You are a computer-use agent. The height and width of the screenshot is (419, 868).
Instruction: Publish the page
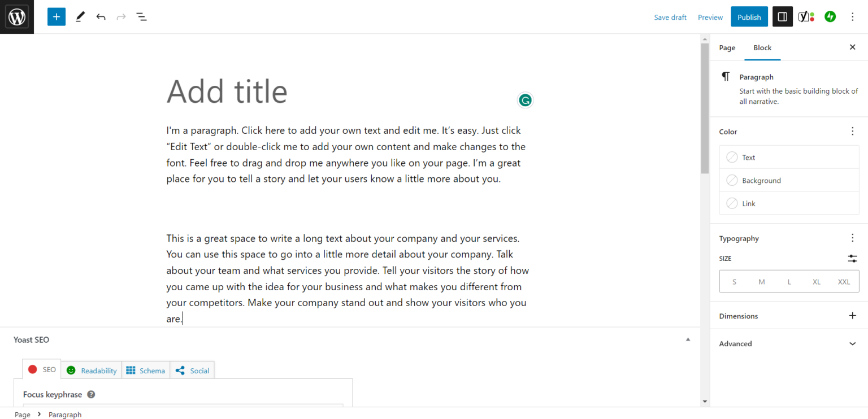pos(749,16)
